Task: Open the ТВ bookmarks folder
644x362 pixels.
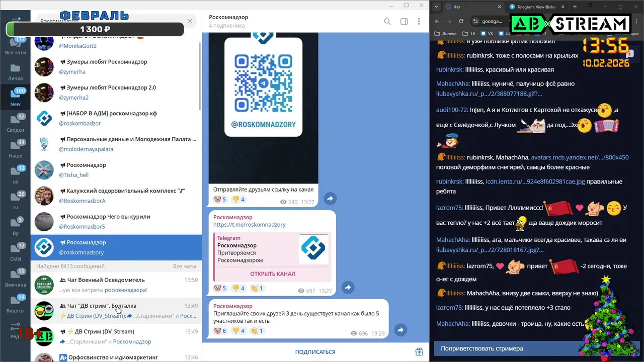Action: point(469,33)
